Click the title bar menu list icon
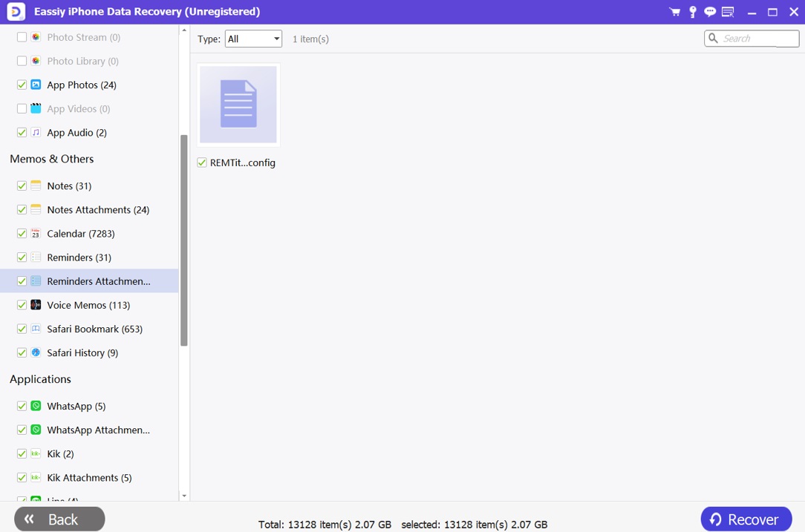The image size is (805, 532). coord(728,12)
